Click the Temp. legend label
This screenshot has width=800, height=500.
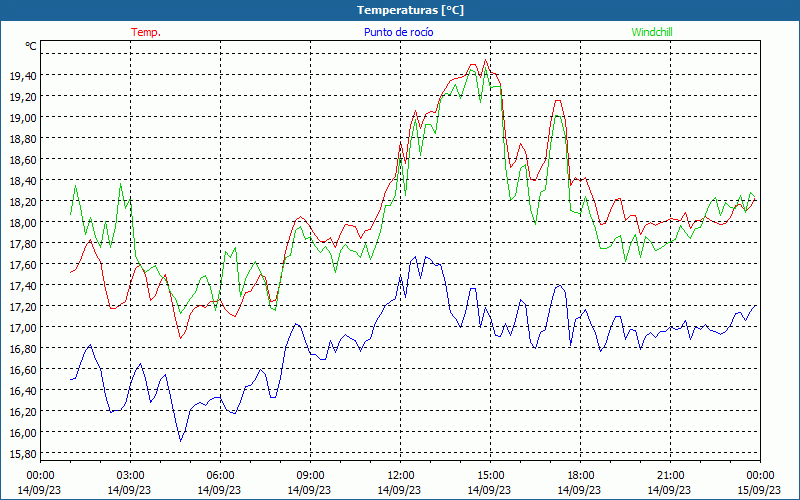[x=146, y=32]
